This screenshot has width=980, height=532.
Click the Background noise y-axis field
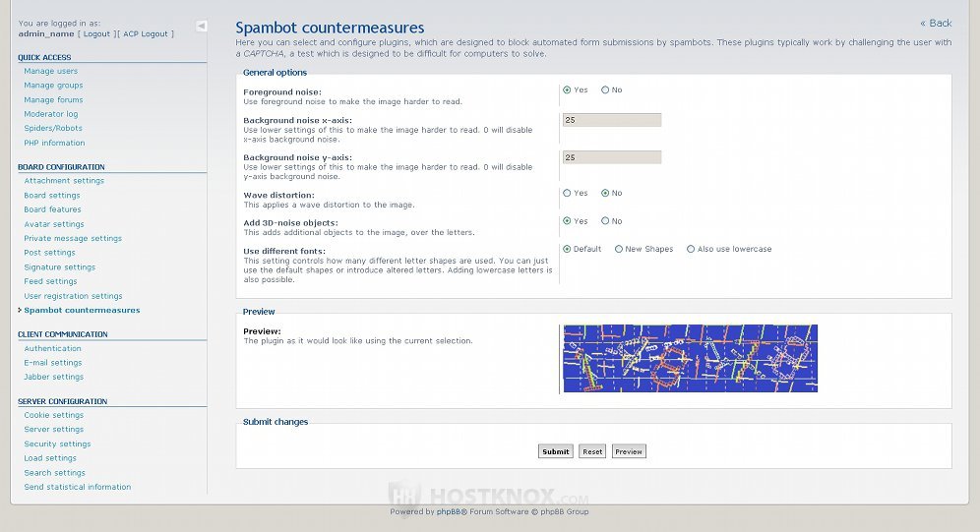[612, 157]
